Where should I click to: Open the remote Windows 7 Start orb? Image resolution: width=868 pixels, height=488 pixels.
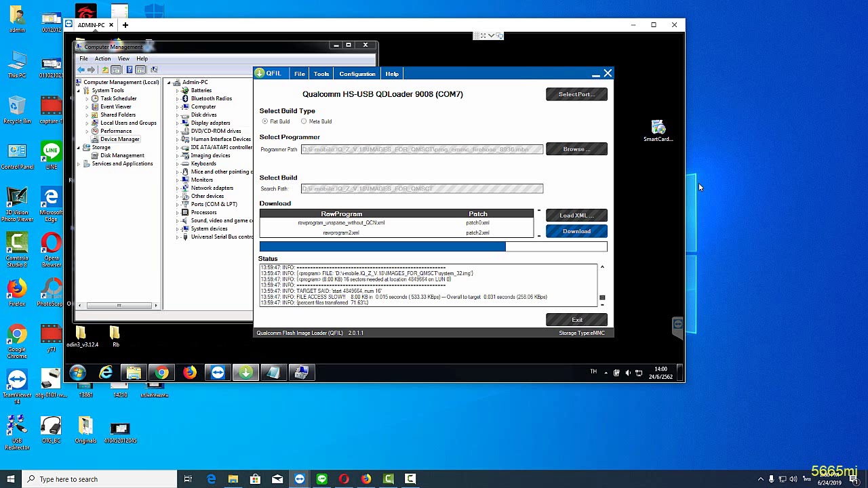(x=77, y=372)
